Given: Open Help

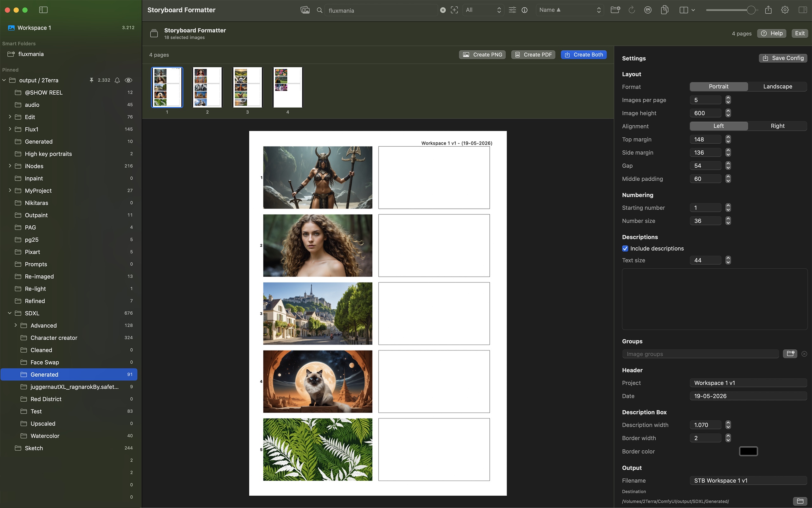Looking at the screenshot, I should pyautogui.click(x=771, y=33).
